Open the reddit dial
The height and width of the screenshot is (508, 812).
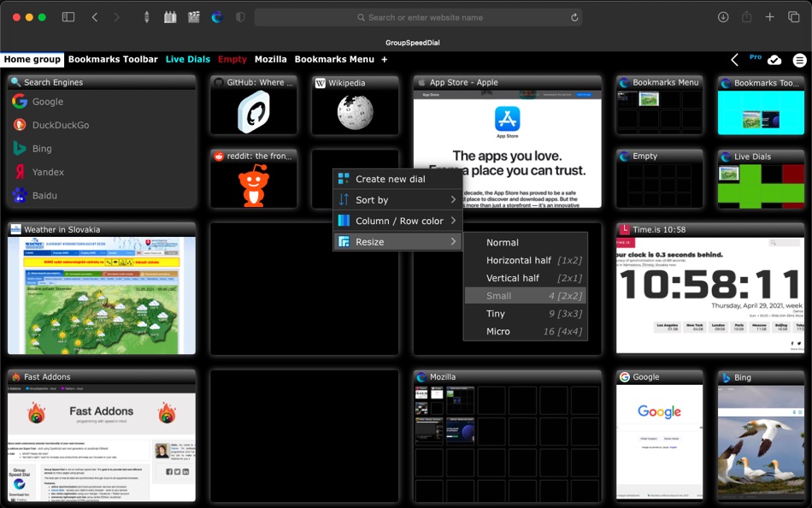pos(253,179)
